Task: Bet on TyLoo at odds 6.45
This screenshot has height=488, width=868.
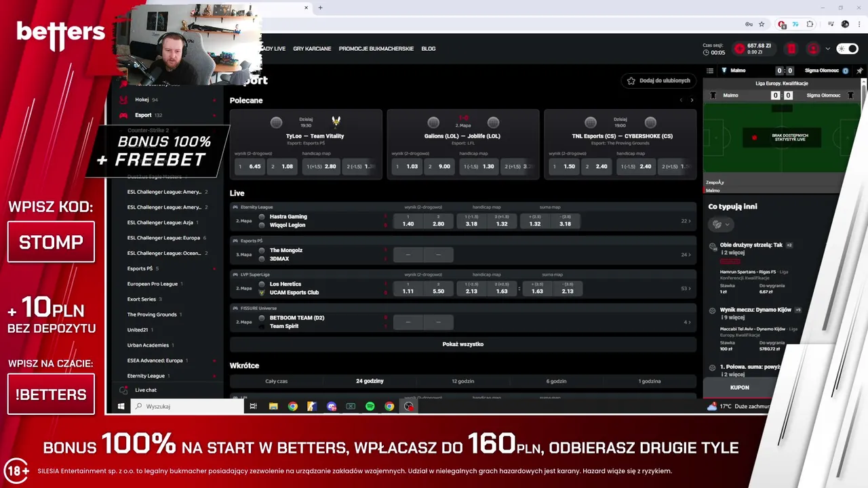Action: click(250, 166)
